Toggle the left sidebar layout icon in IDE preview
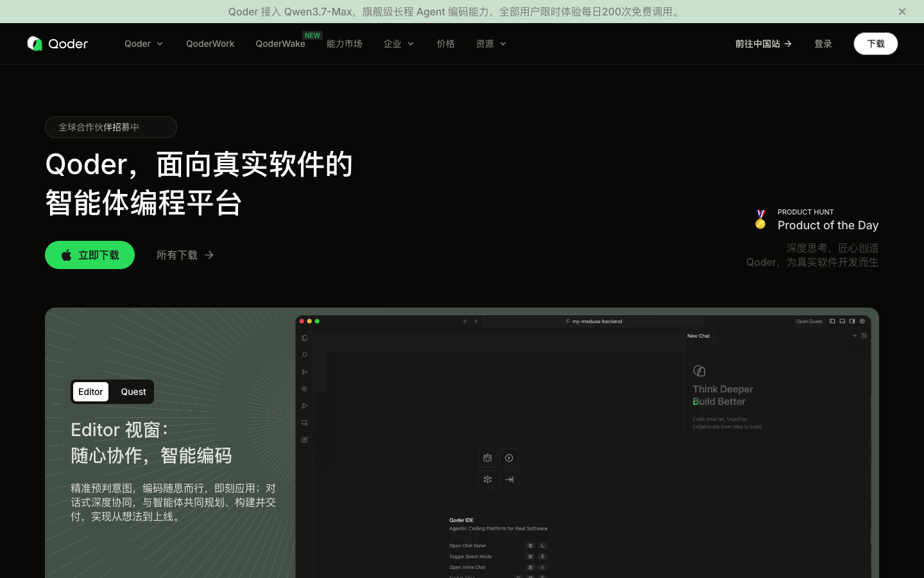The image size is (924, 578). pyautogui.click(x=832, y=321)
